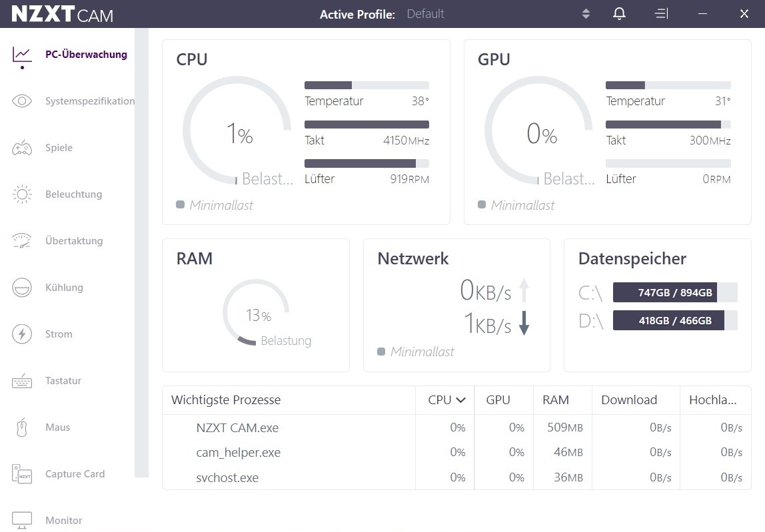Open the Systemspezifikation eye icon

coord(22,101)
